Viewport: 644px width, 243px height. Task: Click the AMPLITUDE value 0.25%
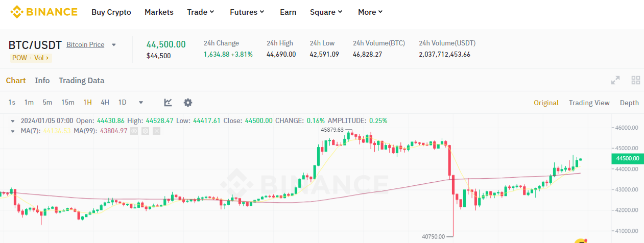378,121
